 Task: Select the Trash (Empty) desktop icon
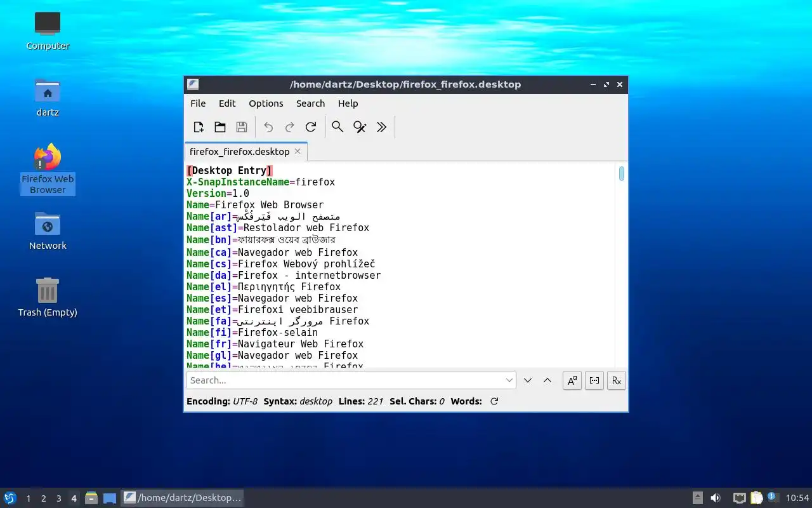pos(48,297)
